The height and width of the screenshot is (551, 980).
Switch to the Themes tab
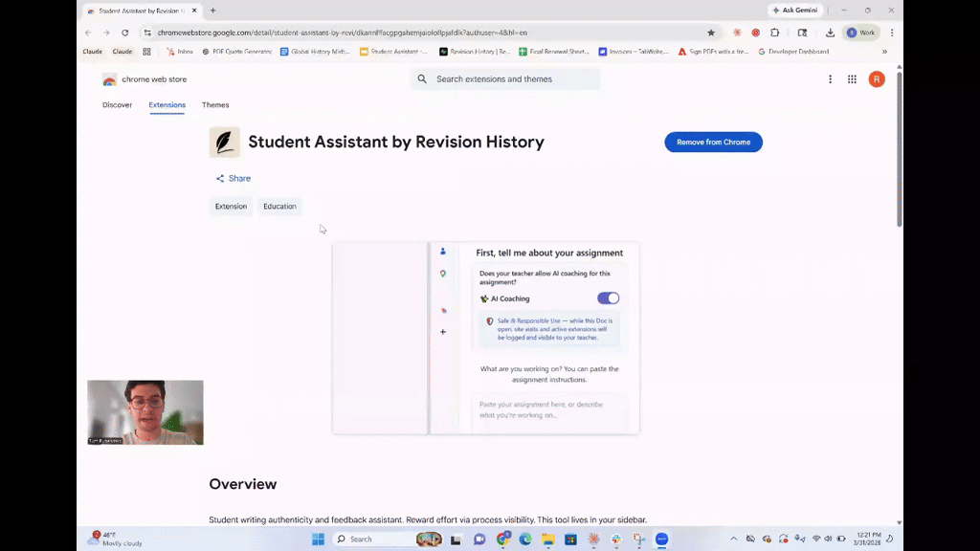[215, 105]
